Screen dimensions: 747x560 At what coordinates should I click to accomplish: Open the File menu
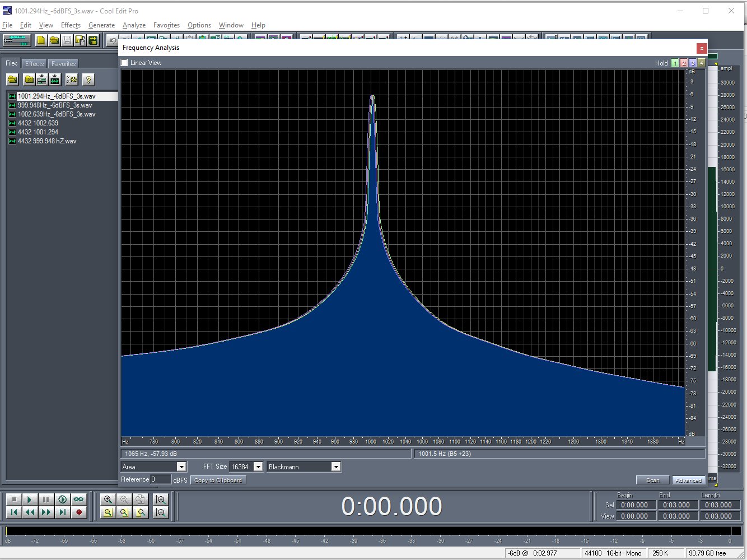coord(7,25)
